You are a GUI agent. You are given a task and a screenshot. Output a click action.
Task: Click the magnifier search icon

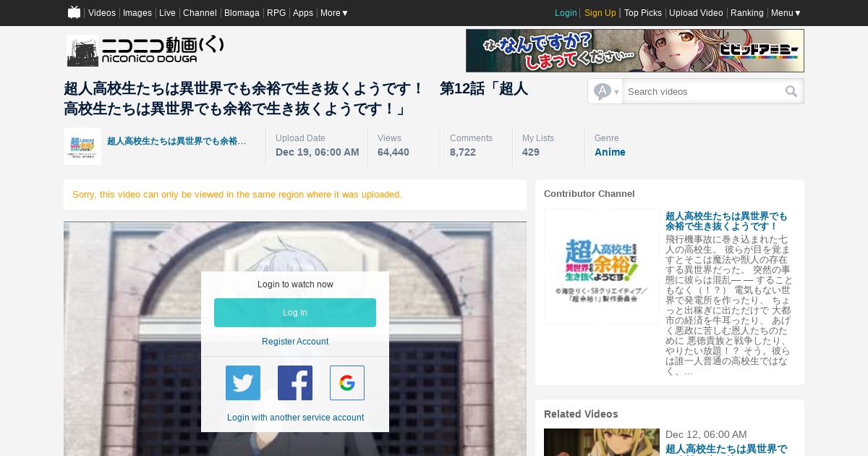[x=791, y=91]
